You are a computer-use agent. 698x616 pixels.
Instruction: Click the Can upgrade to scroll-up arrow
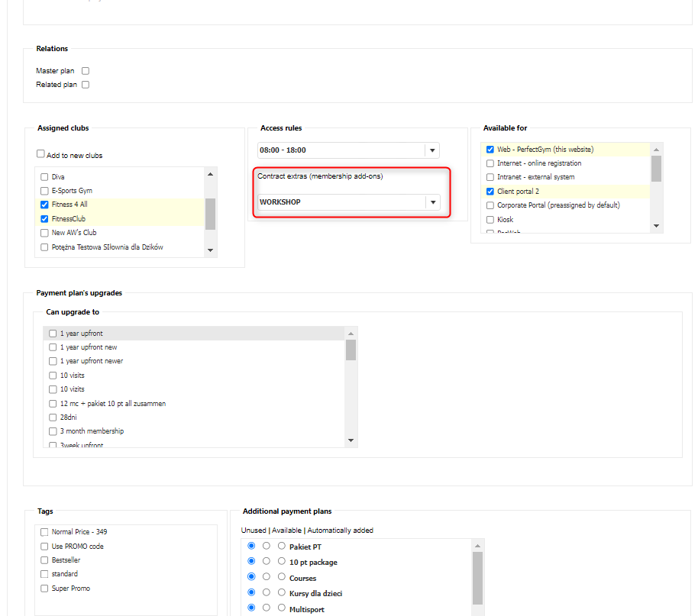click(351, 334)
